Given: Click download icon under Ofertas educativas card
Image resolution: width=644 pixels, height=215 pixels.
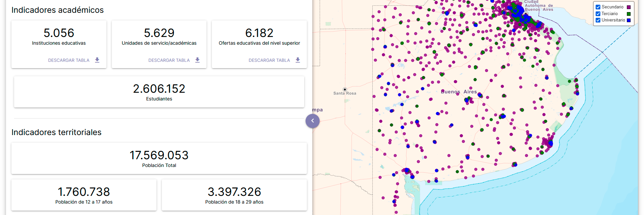Looking at the screenshot, I should tap(297, 60).
